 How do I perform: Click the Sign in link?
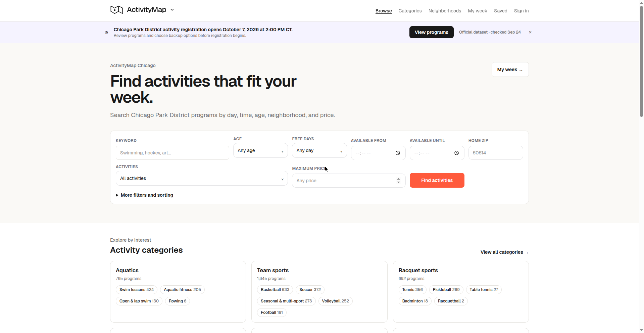(x=521, y=11)
